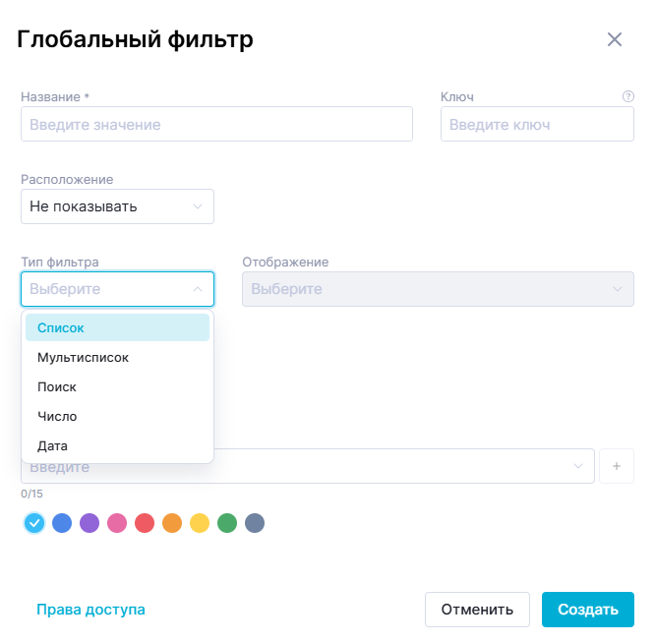Focus the Название input field
This screenshot has width=655, height=644.
pyautogui.click(x=216, y=125)
